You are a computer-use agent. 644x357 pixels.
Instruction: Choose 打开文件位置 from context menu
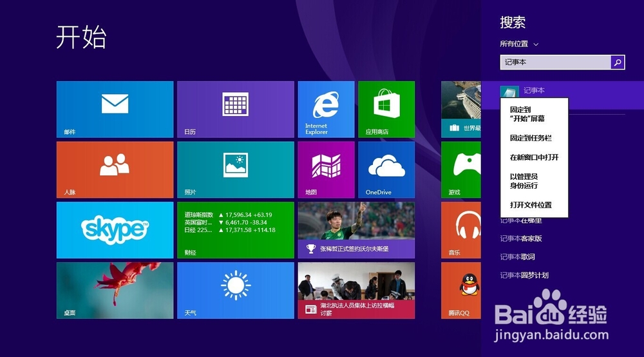click(x=534, y=205)
